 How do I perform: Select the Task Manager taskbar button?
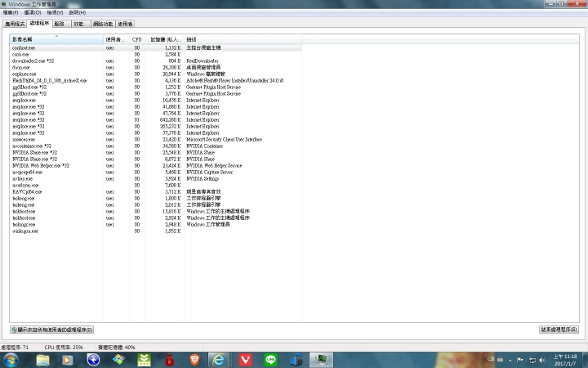pos(321,360)
